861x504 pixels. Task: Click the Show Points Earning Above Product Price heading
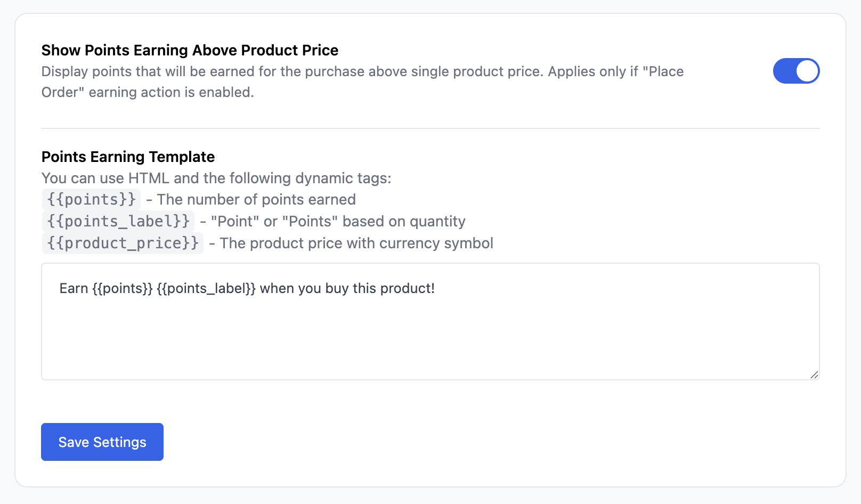[x=190, y=50]
